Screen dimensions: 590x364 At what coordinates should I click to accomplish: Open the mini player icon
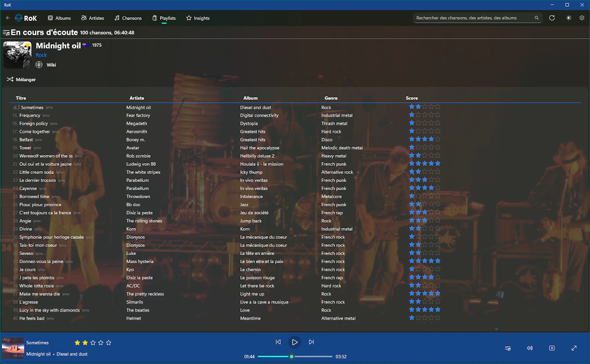coord(552,348)
